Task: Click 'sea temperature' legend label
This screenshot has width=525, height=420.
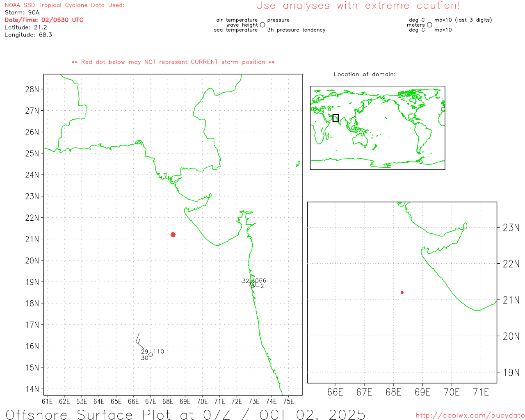Action: click(236, 30)
